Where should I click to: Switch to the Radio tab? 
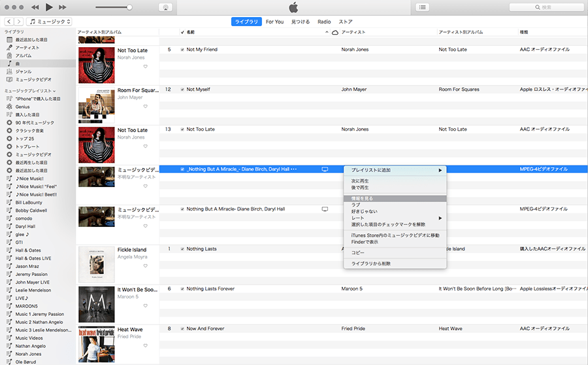click(324, 22)
